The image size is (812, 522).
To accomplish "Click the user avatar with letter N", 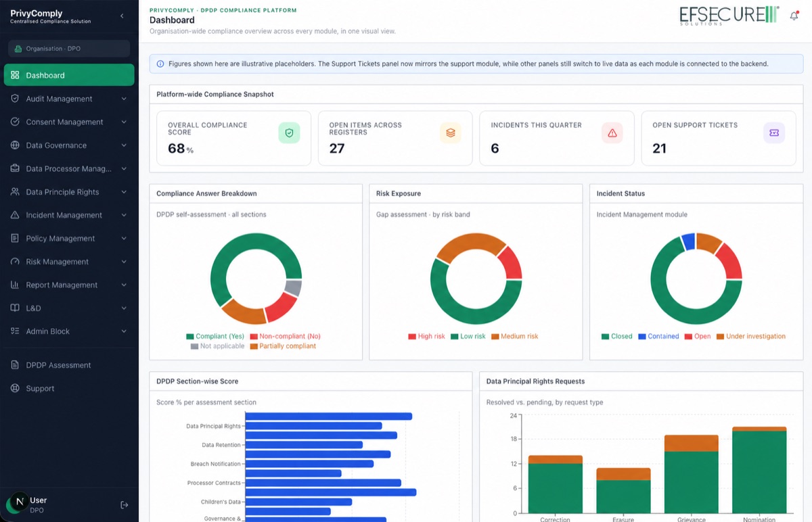I will pos(18,502).
